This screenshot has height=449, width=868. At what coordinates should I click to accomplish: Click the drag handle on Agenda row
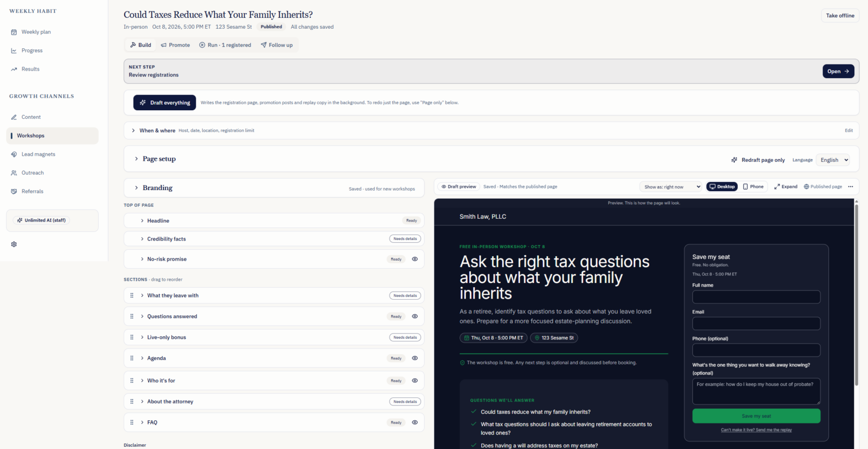point(132,358)
